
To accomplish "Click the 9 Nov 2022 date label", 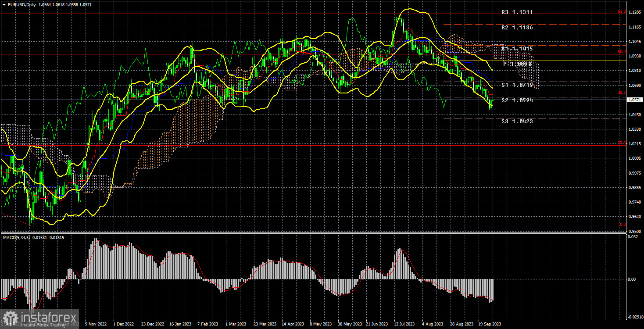I will point(95,324).
